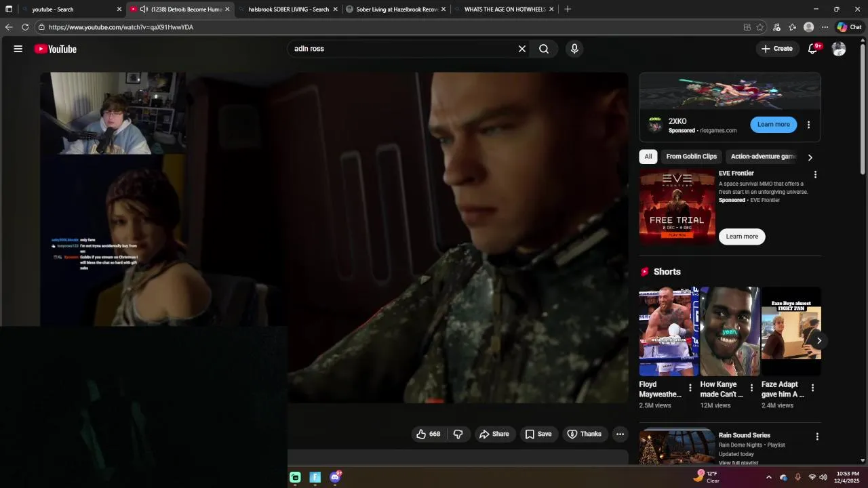Reload the current page
The image size is (868, 488).
pyautogui.click(x=25, y=27)
